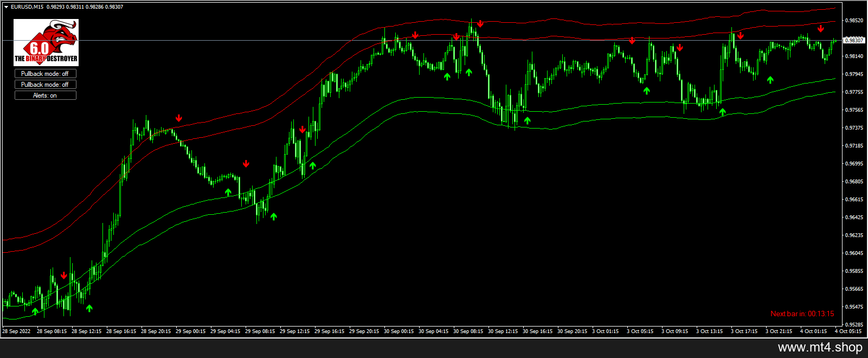
Task: Click the 0.95665 price axis label
Action: click(854, 289)
